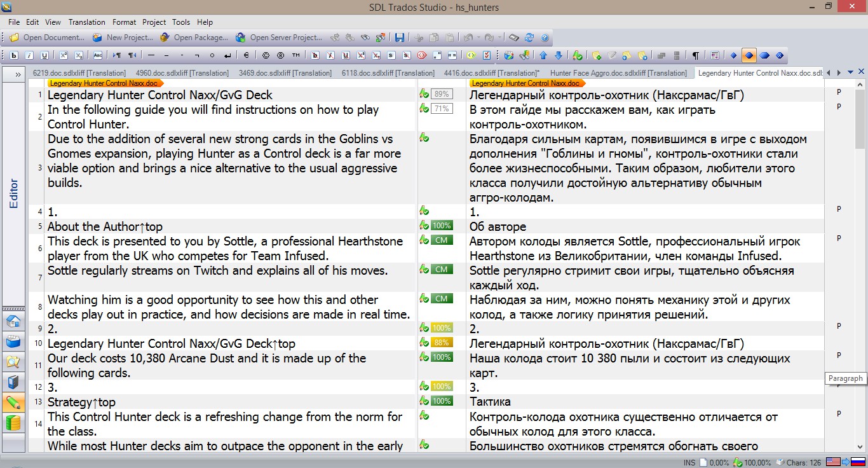Open the Tools menu
The image size is (868, 468).
pyautogui.click(x=181, y=22)
